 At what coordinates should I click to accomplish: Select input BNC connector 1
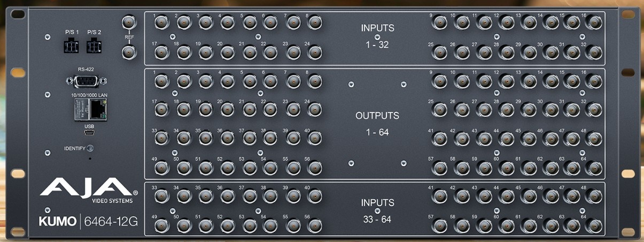coord(161,22)
